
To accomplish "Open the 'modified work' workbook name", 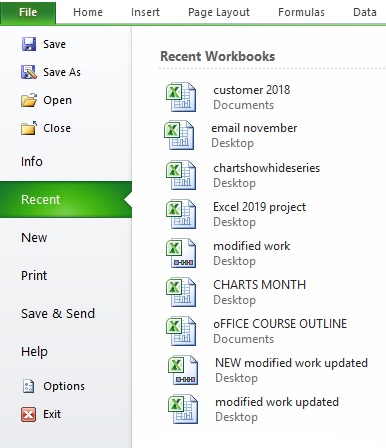I will (x=252, y=246).
